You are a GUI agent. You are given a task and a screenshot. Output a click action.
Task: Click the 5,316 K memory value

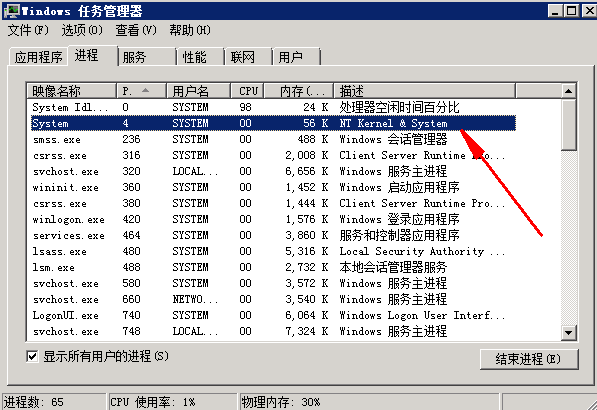pos(307,251)
